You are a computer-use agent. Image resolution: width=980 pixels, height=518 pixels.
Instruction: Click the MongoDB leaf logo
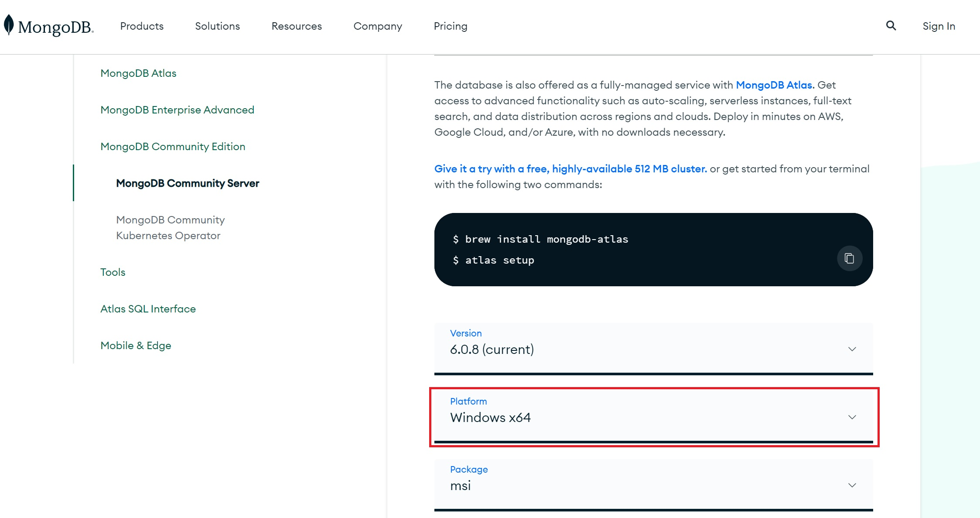coord(9,25)
